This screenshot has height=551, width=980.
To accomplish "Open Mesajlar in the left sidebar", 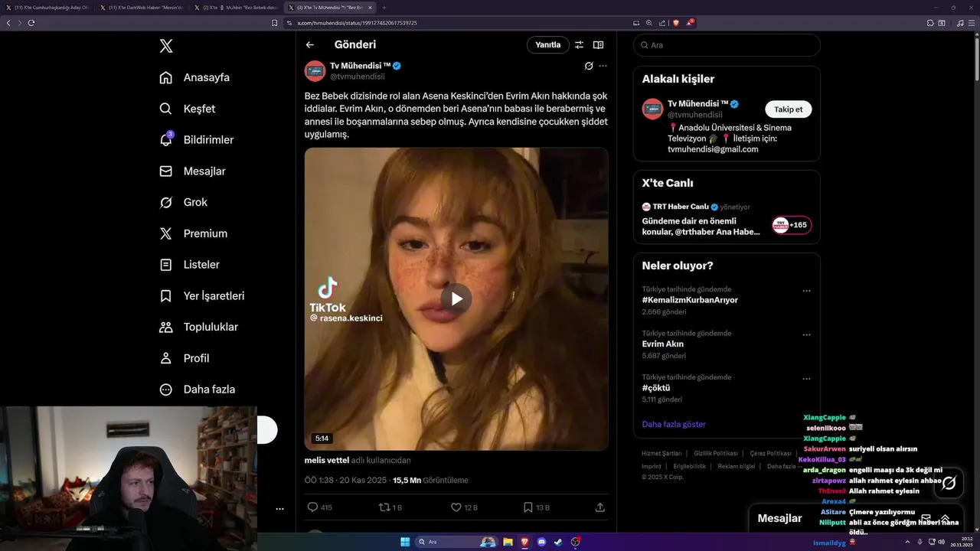I will point(192,171).
